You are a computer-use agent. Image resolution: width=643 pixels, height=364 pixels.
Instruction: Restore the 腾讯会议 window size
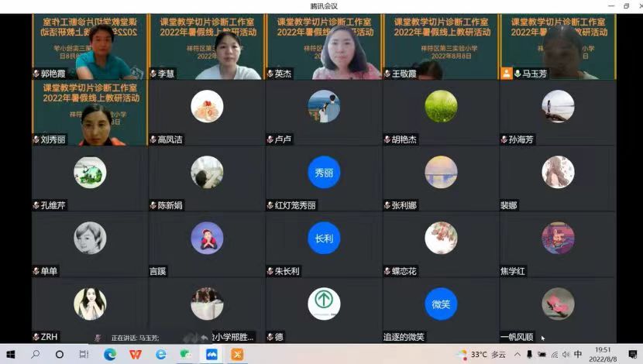coord(626,5)
